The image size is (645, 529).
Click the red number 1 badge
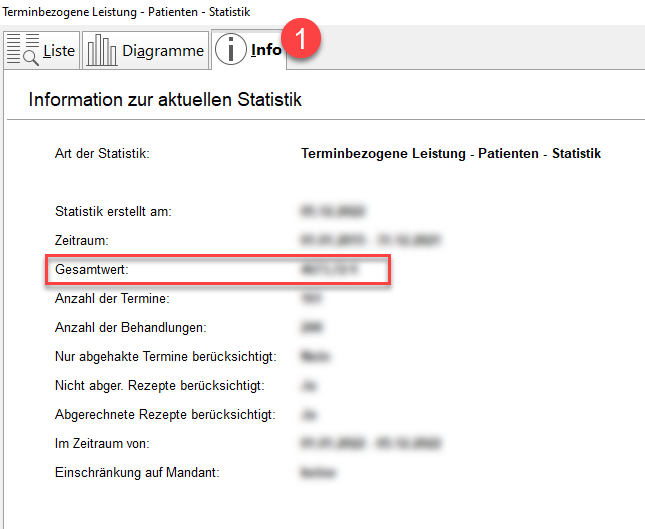tap(301, 41)
